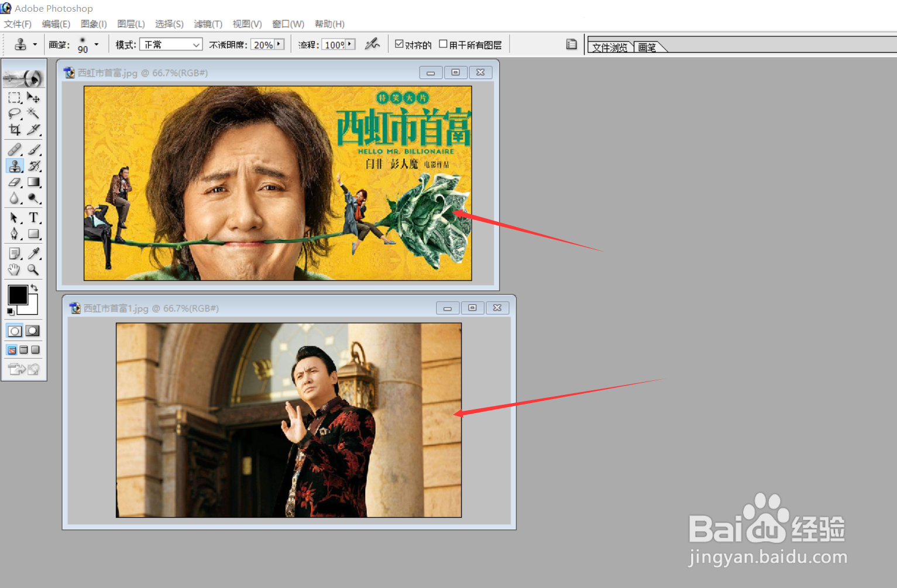Screen dimensions: 897x588
Task: Open the 窗口(W) menu
Action: (288, 24)
